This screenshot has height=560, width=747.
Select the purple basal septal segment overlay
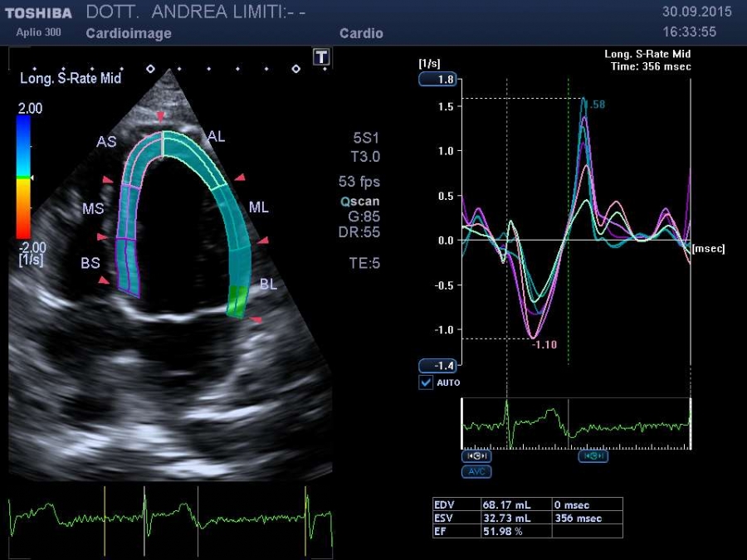(x=129, y=265)
